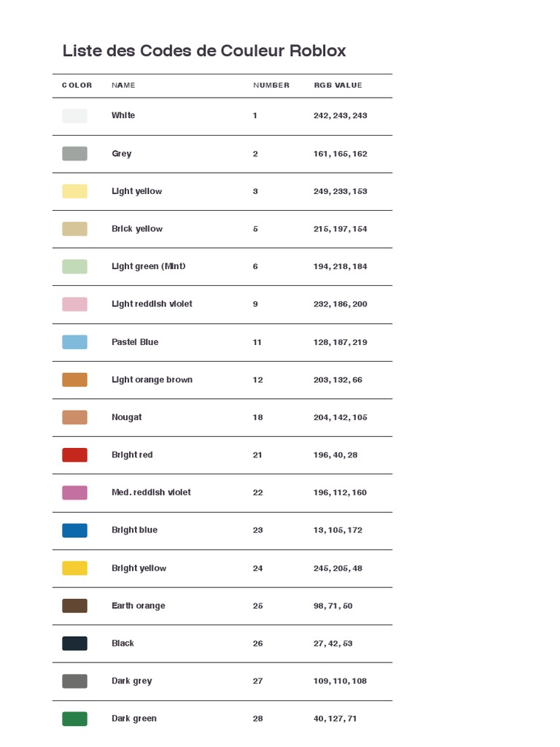560x747 pixels.
Task: Select the Grey color swatch
Action: click(x=74, y=153)
